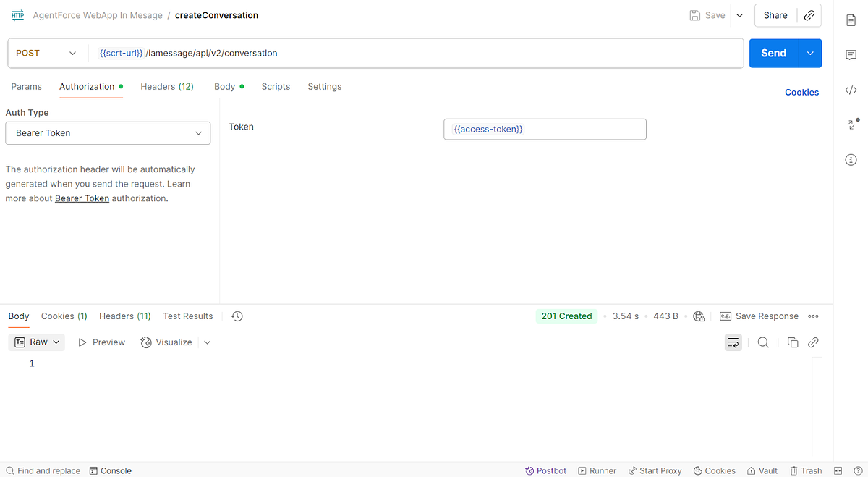Switch to the Headers (12) tab
Image resolution: width=868 pixels, height=477 pixels.
(166, 86)
